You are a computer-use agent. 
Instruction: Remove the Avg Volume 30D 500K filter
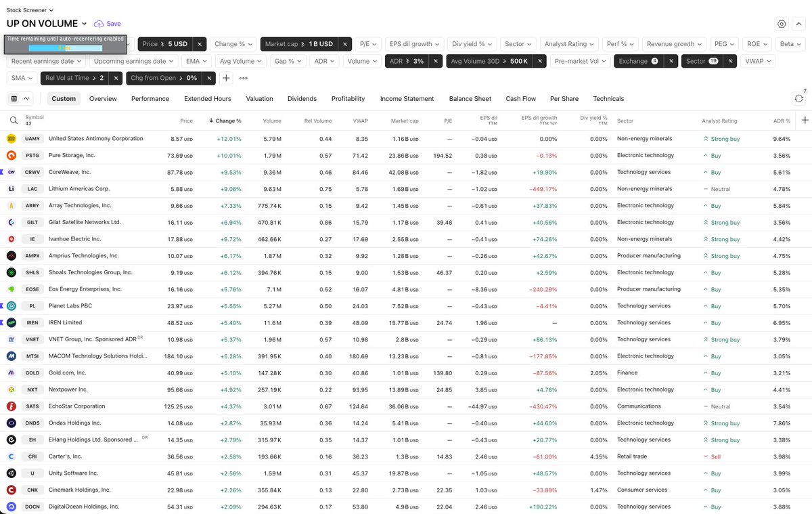[539, 61]
